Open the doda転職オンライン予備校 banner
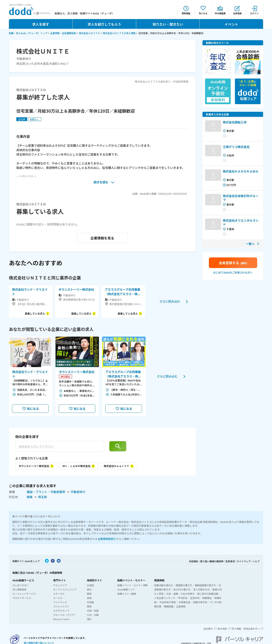272x644 pixels. tap(218, 91)
